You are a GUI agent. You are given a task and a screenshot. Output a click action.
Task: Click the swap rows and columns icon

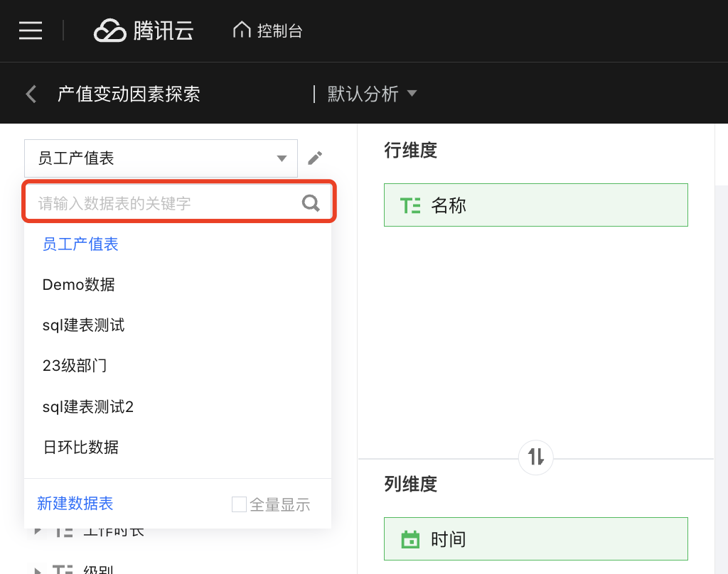[x=536, y=457]
